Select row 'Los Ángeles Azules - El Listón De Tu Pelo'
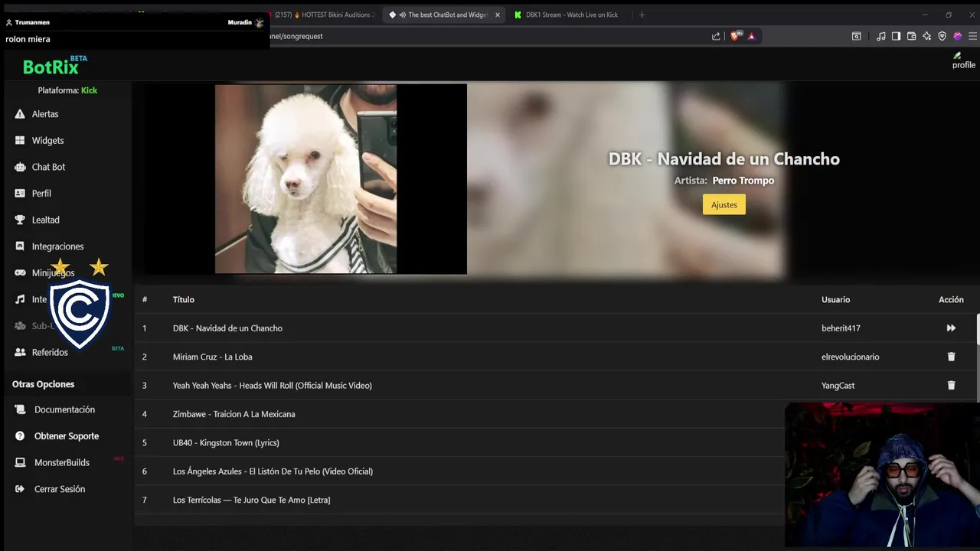 [x=459, y=471]
